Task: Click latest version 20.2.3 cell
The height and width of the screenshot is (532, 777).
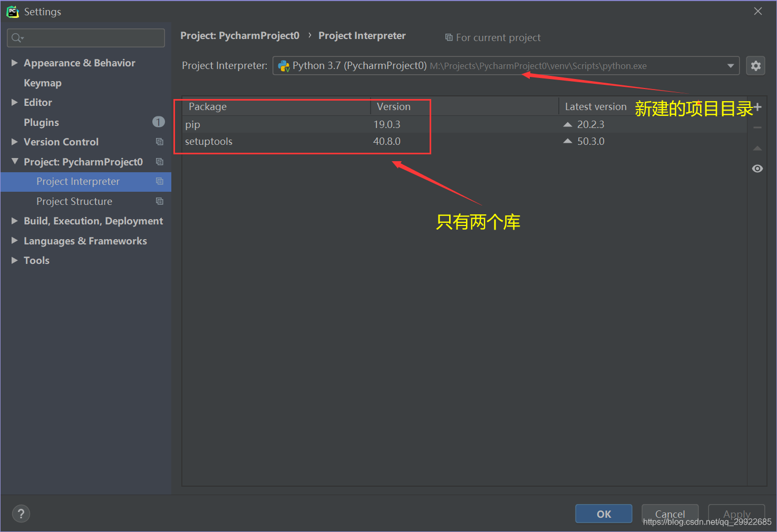Action: point(590,124)
